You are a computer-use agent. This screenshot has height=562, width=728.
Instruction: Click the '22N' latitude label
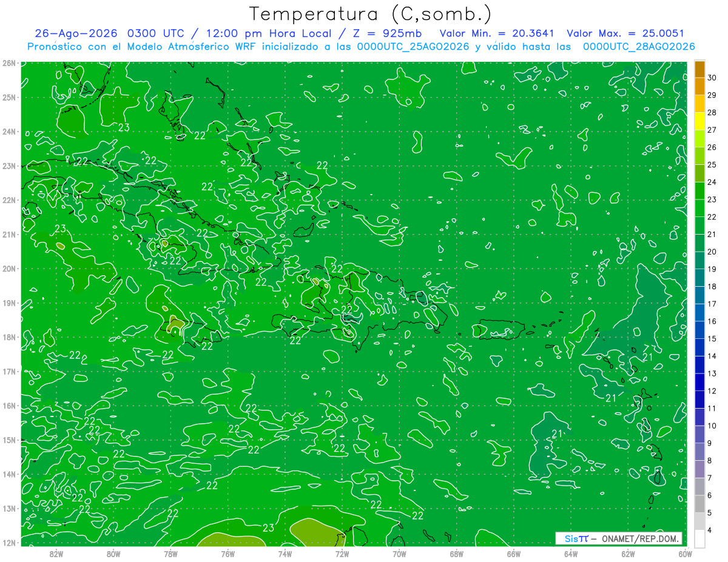[8, 200]
